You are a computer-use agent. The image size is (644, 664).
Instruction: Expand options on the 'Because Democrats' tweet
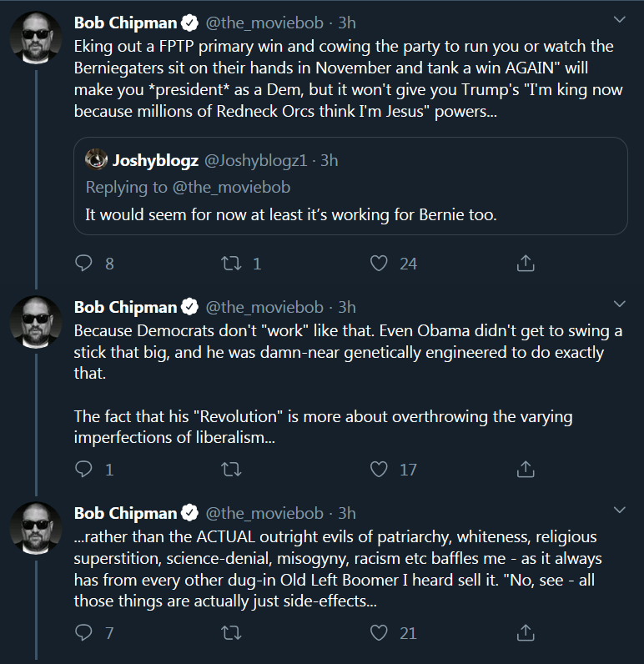click(x=620, y=304)
